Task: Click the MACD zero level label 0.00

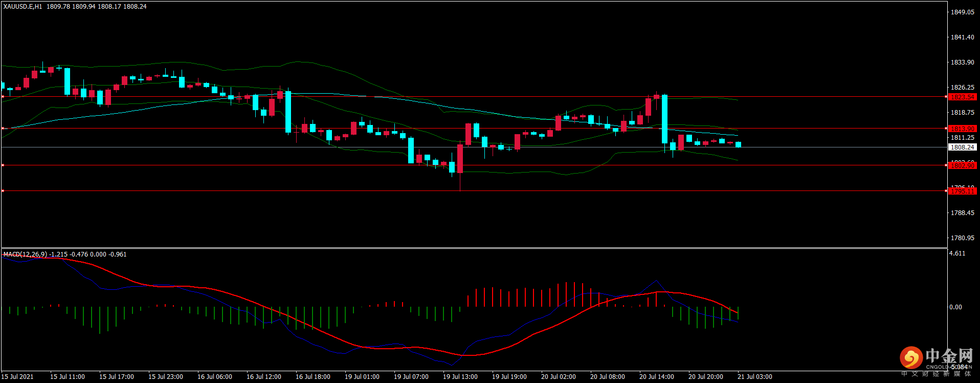Action: click(955, 307)
